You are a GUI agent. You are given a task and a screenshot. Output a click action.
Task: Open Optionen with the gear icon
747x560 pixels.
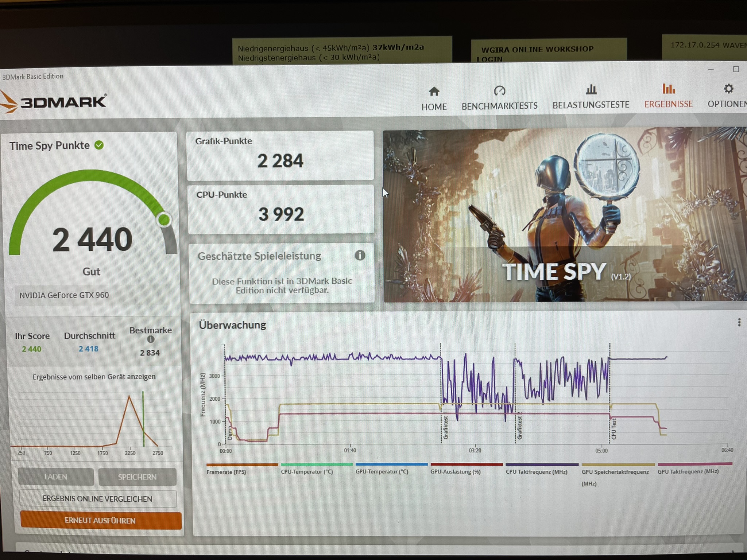pos(728,89)
